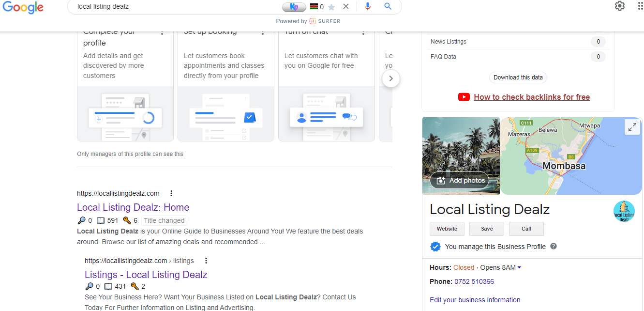Click the Kenya flag icon in search bar
The image size is (644, 311).
pos(314,7)
